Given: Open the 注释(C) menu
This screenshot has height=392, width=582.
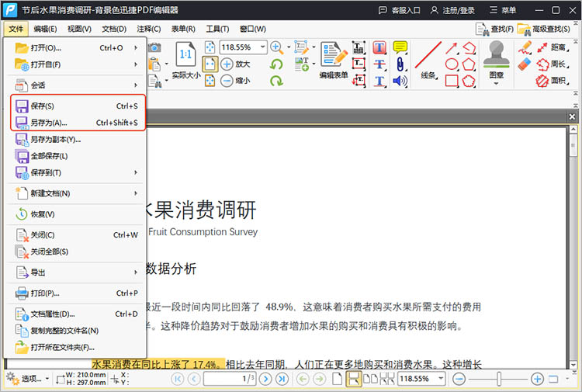Looking at the screenshot, I should click(148, 29).
